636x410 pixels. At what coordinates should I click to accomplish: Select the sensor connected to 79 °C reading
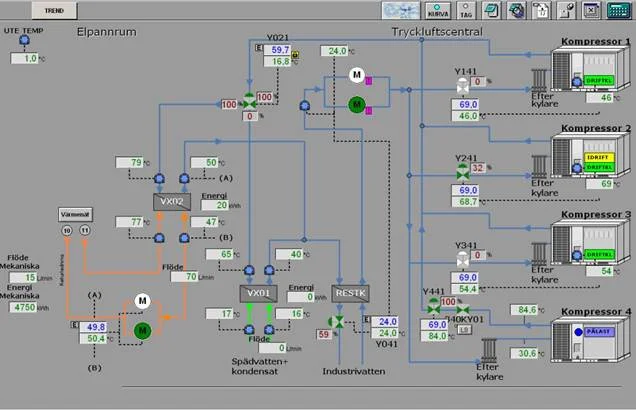pos(159,178)
